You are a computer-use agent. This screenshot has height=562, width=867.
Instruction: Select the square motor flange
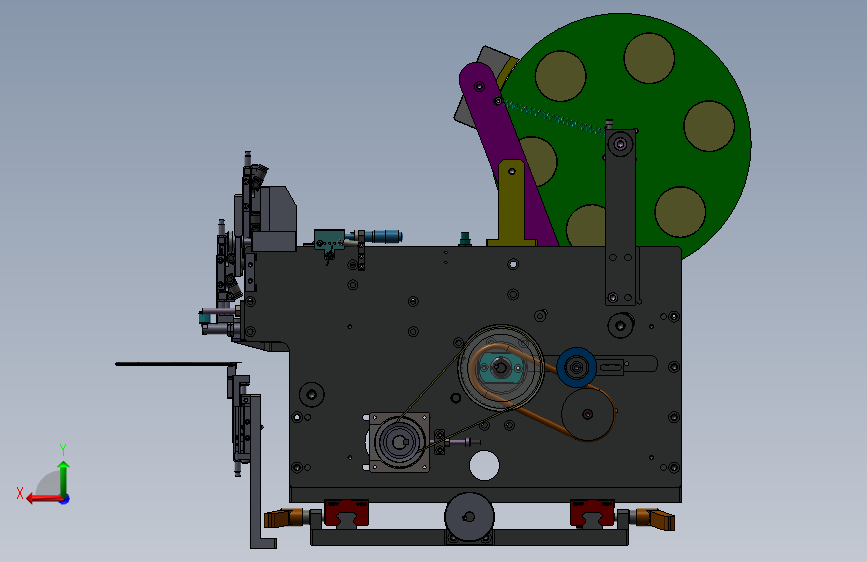tap(399, 442)
